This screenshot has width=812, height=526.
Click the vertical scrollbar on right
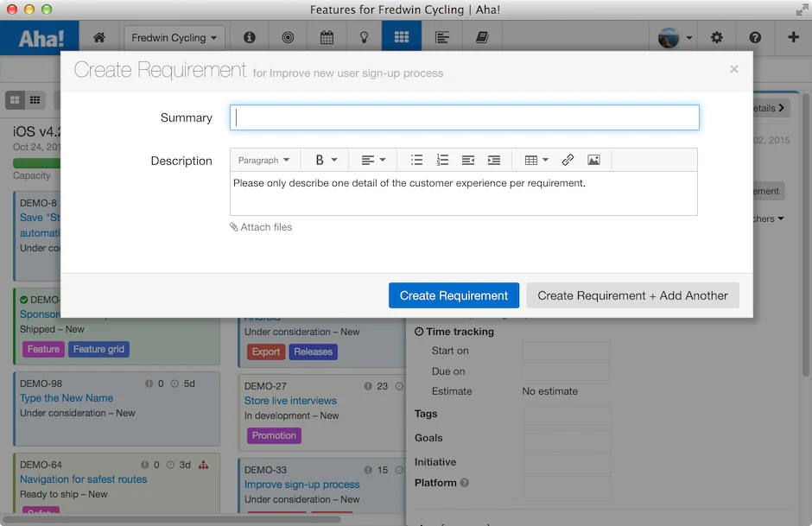tap(805, 235)
